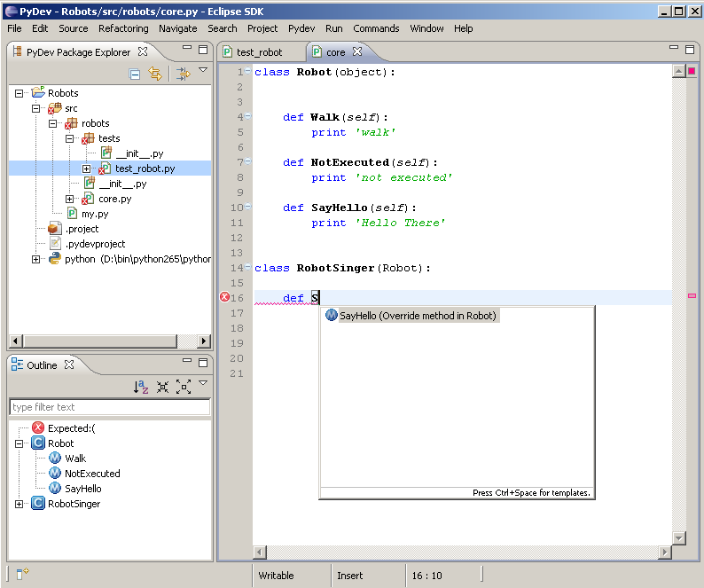Screen dimensions: 704x588
Task: Open the Source menu
Action: pyautogui.click(x=74, y=28)
